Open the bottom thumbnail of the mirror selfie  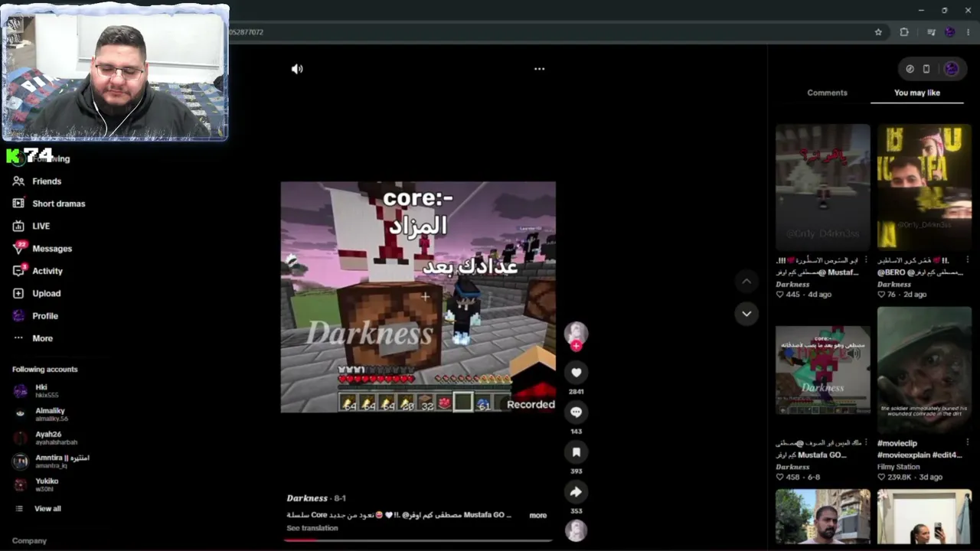924,517
